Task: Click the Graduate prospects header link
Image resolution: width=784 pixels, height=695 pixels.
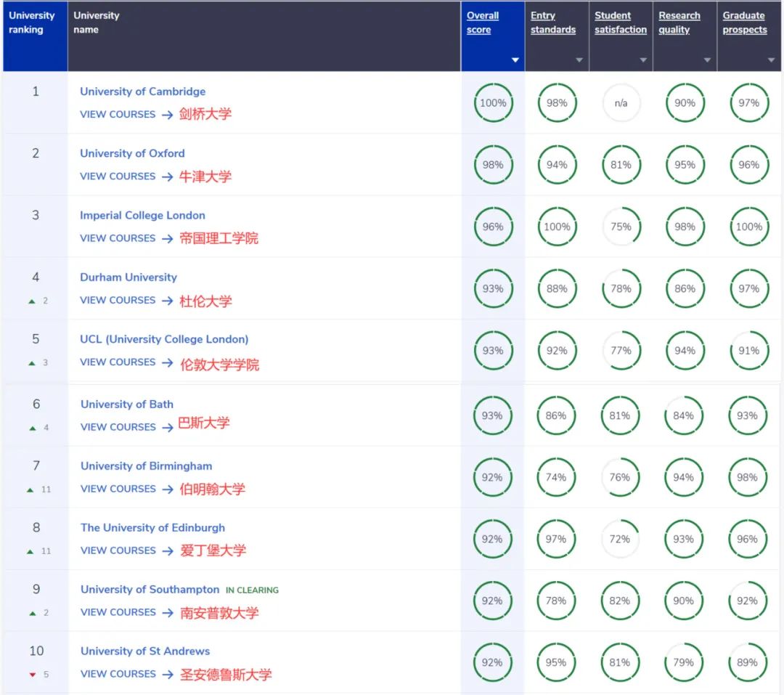Action: point(745,23)
